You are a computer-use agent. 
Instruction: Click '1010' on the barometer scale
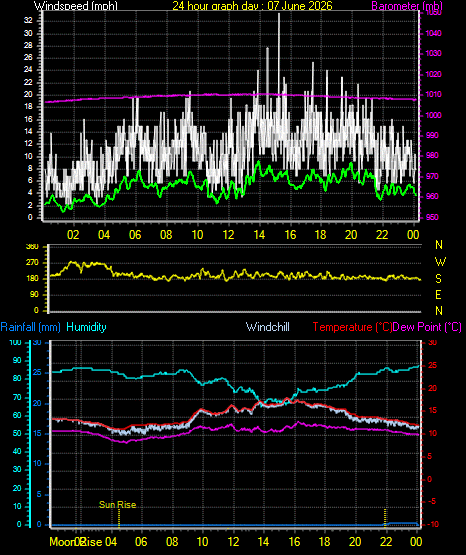pyautogui.click(x=433, y=95)
